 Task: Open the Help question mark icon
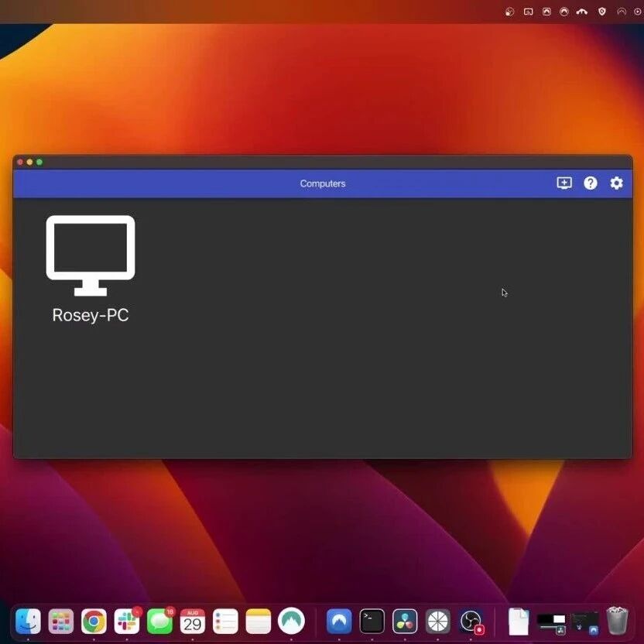[590, 183]
